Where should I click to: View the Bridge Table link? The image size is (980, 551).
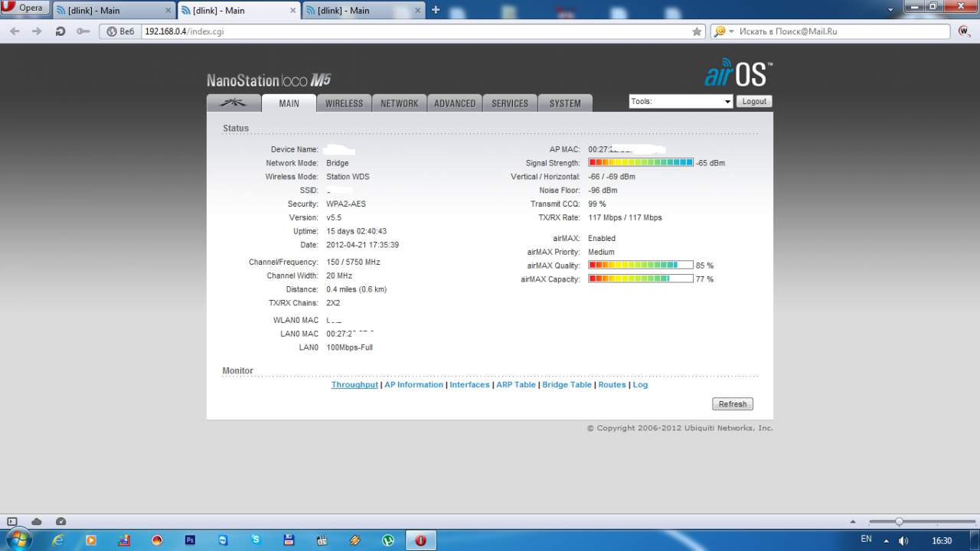[567, 385]
